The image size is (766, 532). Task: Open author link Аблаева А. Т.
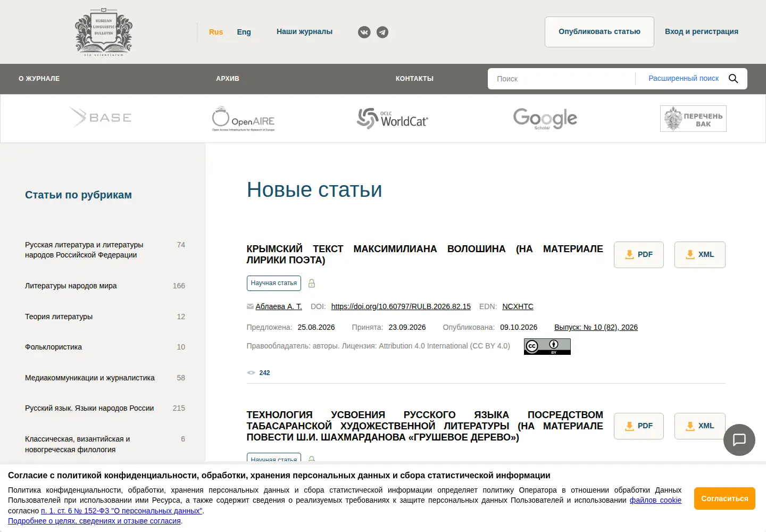[279, 306]
